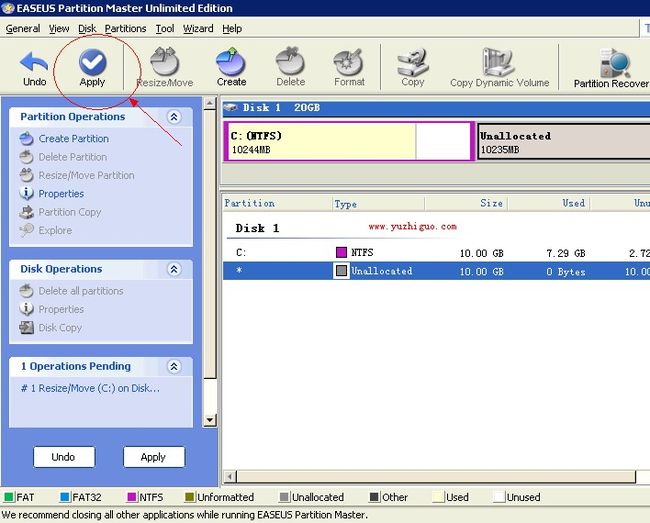Image resolution: width=650 pixels, height=523 pixels.
Task: Click Explore magnifier sidebar icon
Action: click(26, 230)
